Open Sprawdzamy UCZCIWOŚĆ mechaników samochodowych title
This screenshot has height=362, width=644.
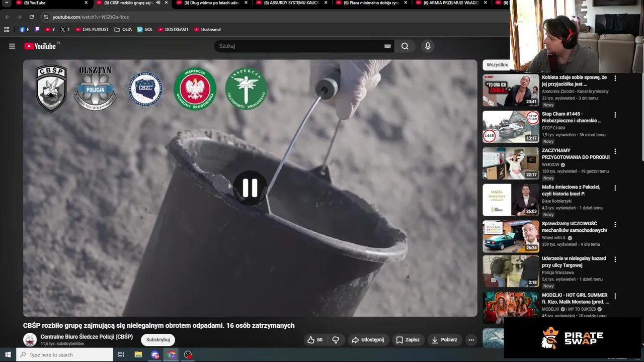574,227
